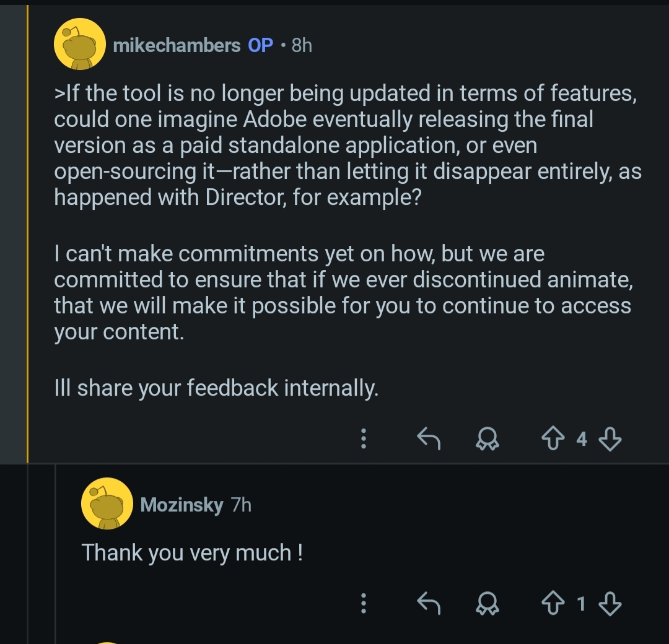669x644 pixels.
Task: Downvote Mozinsky's reply
Action: (x=611, y=603)
